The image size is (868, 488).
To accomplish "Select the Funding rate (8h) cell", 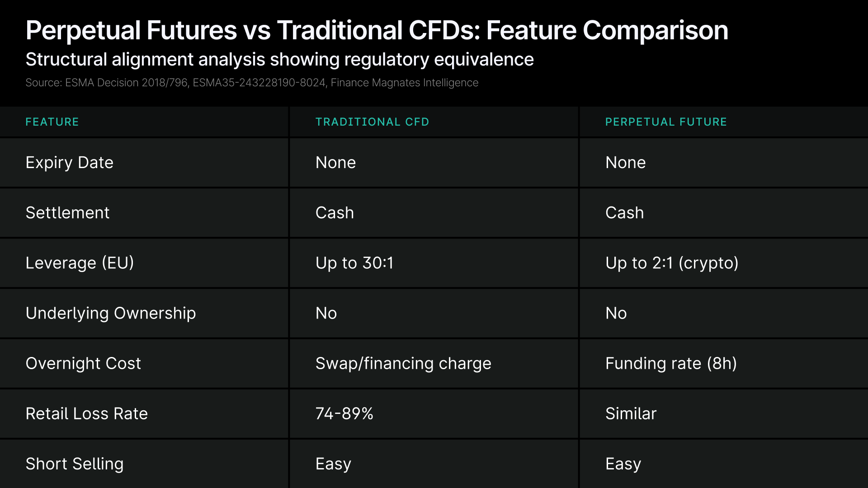I will pos(671,363).
